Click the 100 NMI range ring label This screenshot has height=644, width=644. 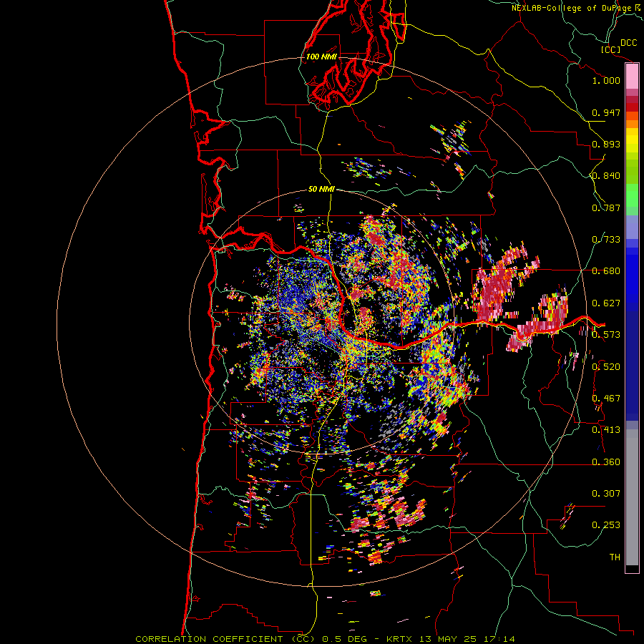pyautogui.click(x=321, y=57)
